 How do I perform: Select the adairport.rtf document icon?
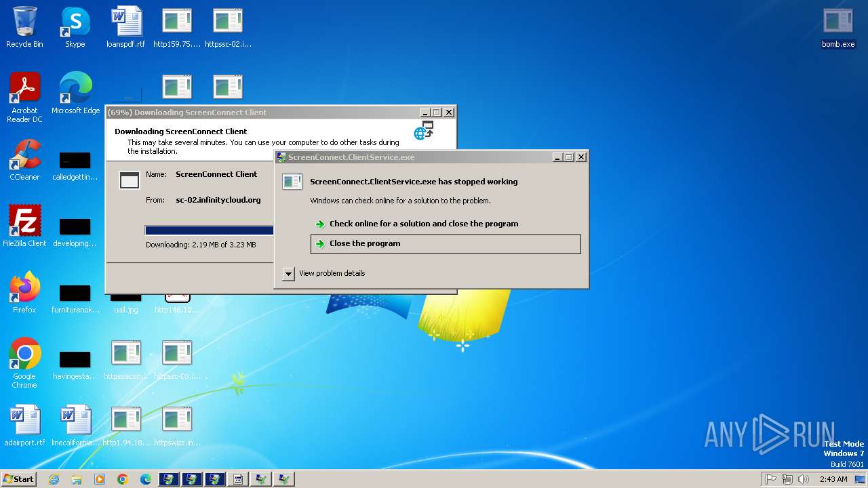(x=24, y=426)
